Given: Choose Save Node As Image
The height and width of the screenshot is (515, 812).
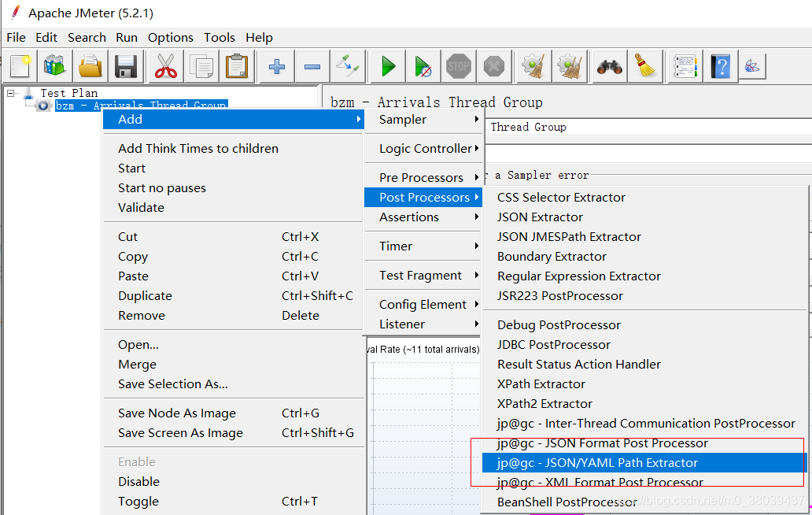Looking at the screenshot, I should coord(233,413).
